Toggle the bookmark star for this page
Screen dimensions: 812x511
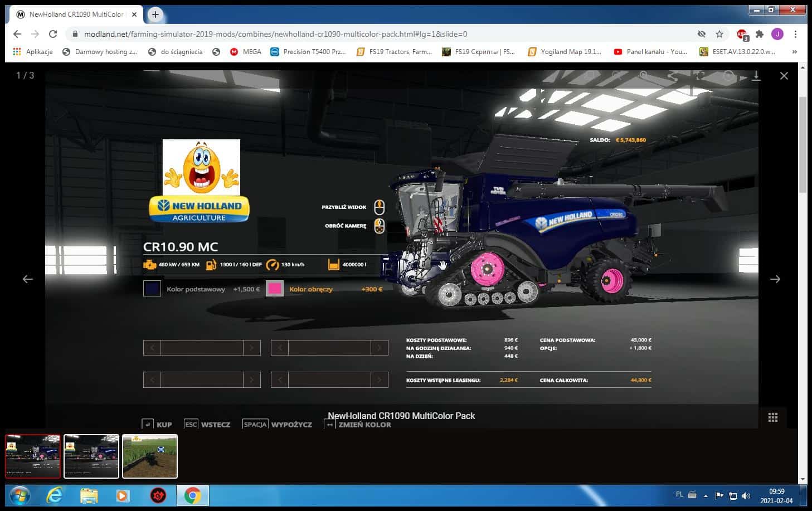pyautogui.click(x=719, y=34)
